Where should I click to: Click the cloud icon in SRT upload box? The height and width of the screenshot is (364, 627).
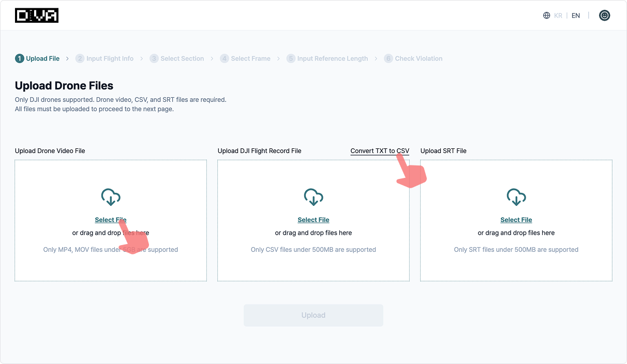[x=516, y=197]
